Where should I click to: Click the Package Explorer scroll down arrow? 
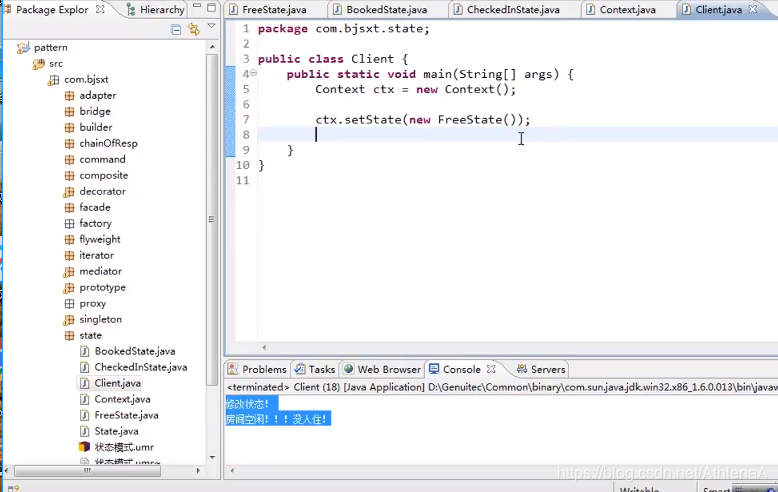pyautogui.click(x=212, y=457)
